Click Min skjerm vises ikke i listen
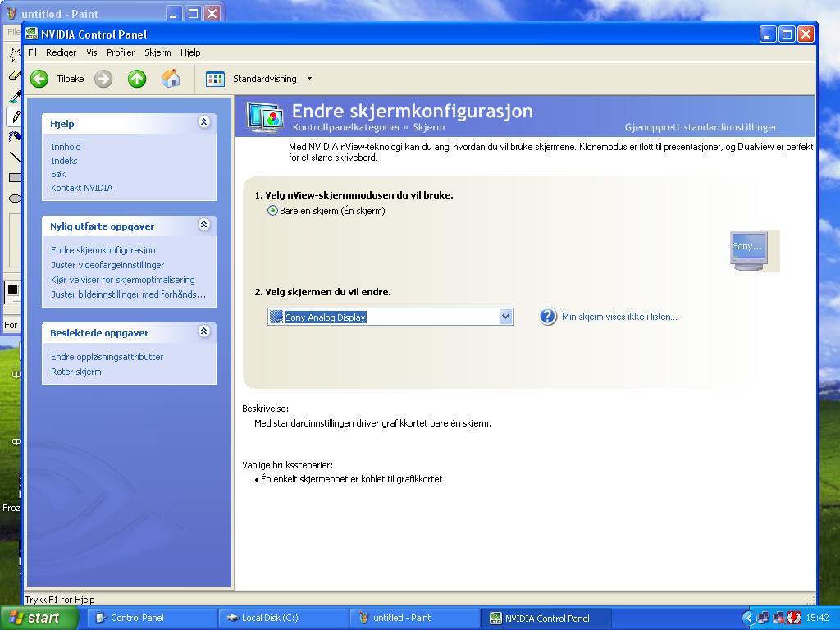 (x=619, y=317)
